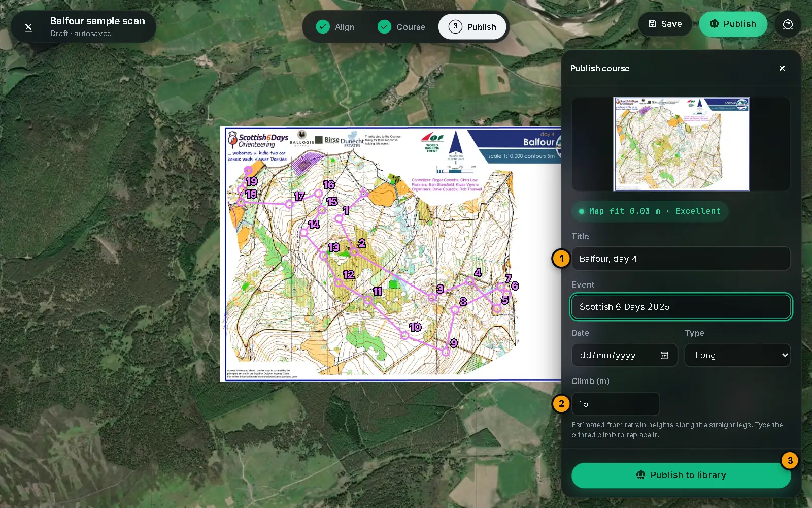Edit the Climb (m) value 15
The height and width of the screenshot is (508, 812).
616,404
